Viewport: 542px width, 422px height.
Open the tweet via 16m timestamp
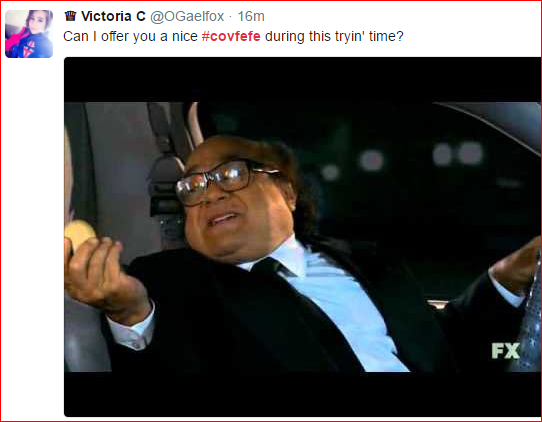tap(251, 16)
